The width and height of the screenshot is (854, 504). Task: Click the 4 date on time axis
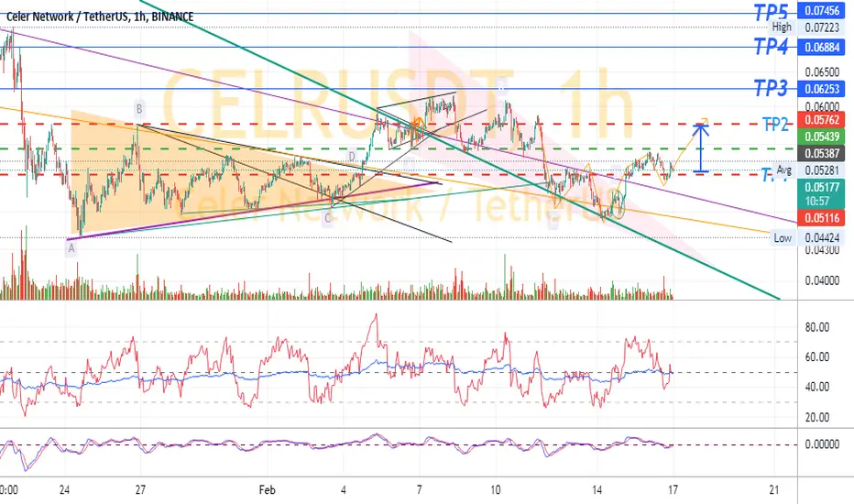click(343, 490)
